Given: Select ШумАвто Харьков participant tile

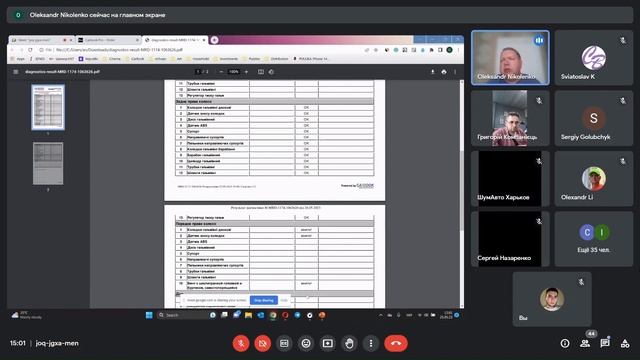Looking at the screenshot, I should [510, 178].
